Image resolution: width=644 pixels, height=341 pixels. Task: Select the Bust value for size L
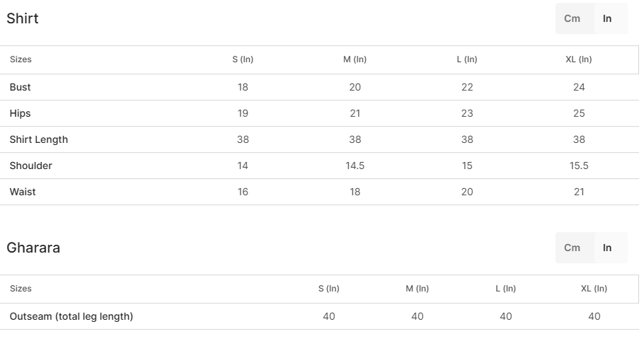pos(467,87)
